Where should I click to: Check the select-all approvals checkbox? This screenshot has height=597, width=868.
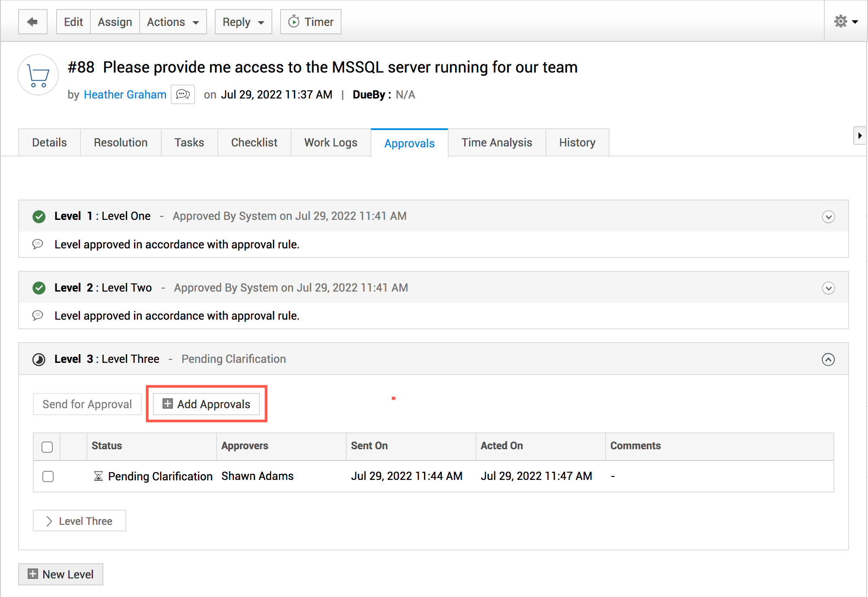coord(47,447)
